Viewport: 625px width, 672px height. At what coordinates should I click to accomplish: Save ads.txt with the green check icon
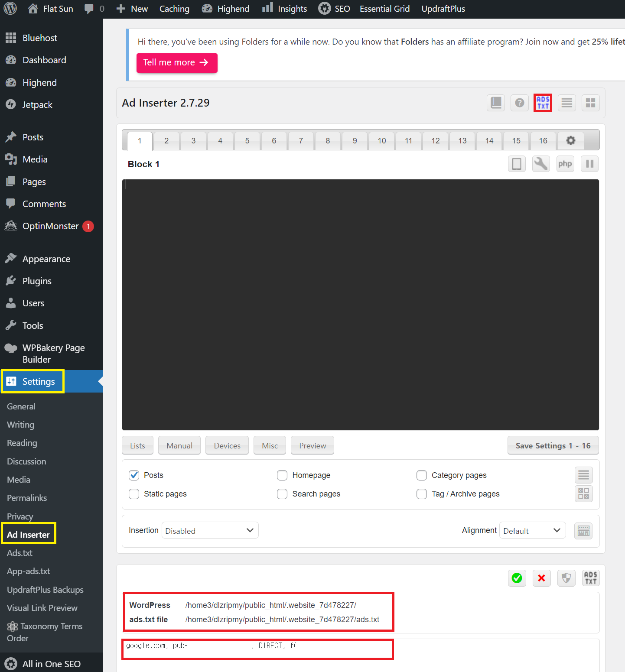(517, 578)
